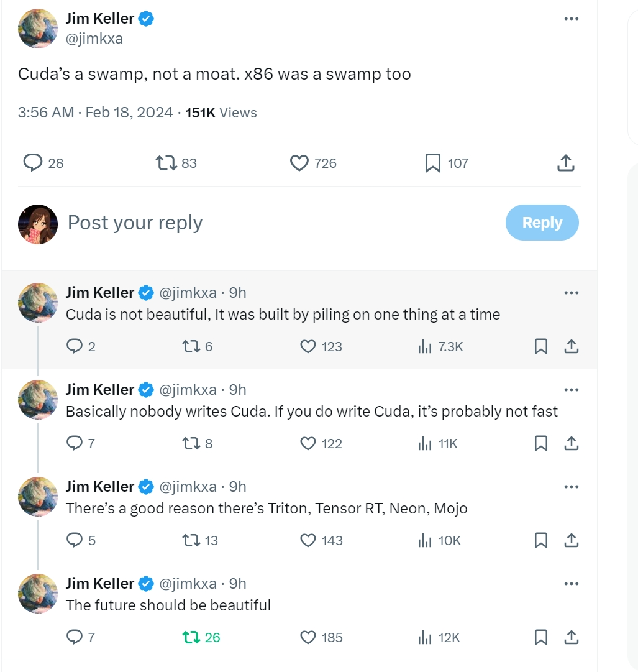The image size is (638, 672).
Task: Like the main Cuda swamp tweet
Action: click(x=299, y=163)
